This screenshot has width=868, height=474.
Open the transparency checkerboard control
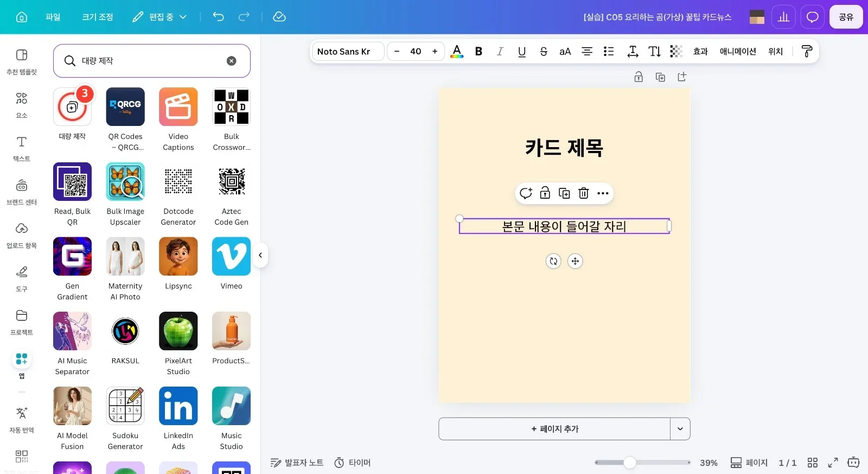(x=676, y=52)
